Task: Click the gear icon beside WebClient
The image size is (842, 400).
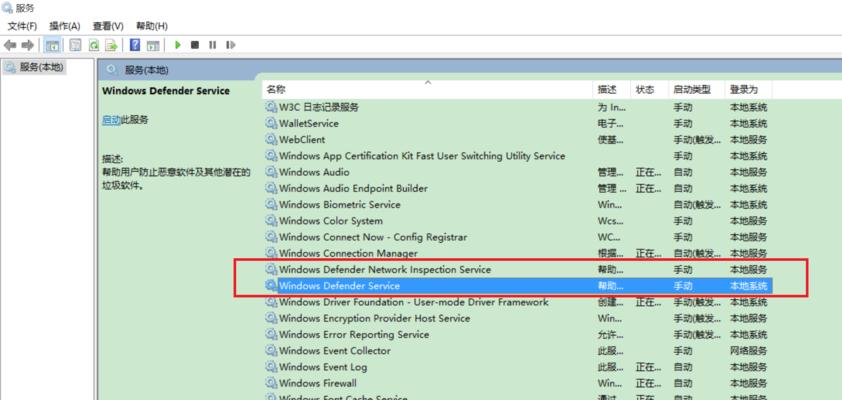Action: point(271,140)
